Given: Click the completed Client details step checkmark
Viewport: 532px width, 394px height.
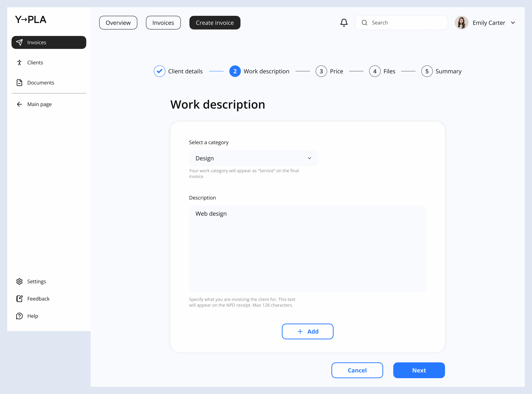Looking at the screenshot, I should pyautogui.click(x=159, y=71).
